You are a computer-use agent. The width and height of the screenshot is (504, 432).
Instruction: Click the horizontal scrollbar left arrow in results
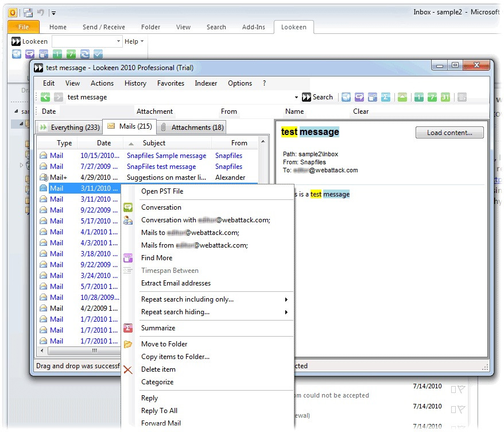pyautogui.click(x=42, y=350)
